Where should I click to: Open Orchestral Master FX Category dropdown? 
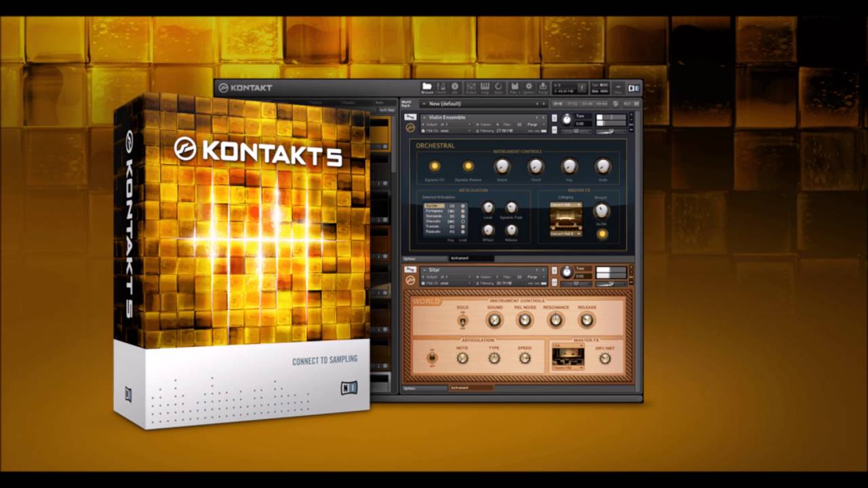point(566,205)
